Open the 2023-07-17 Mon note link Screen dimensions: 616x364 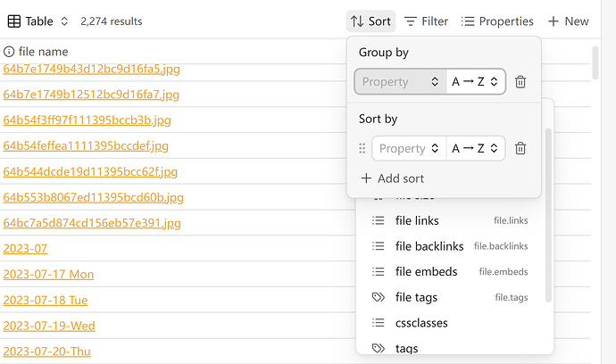48,274
